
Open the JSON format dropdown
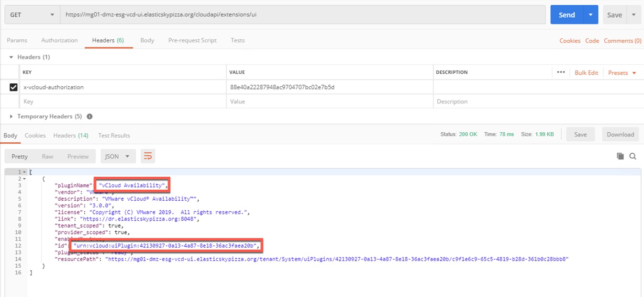[118, 156]
